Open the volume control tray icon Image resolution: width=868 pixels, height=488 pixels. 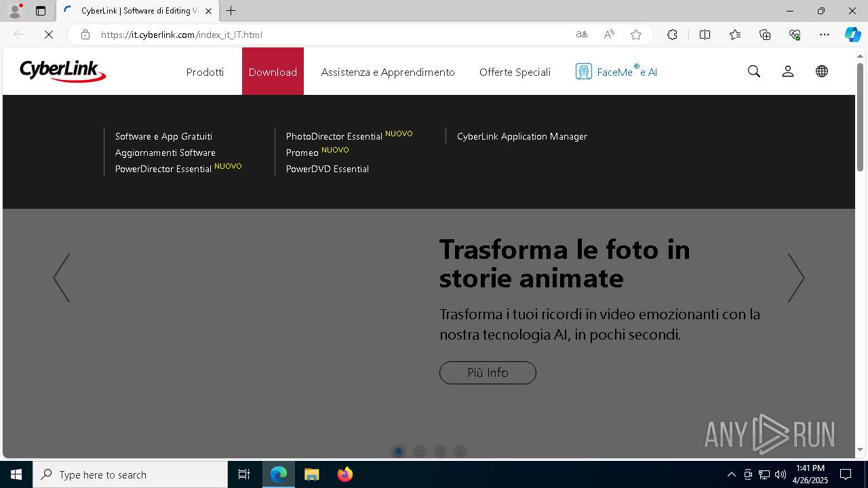click(x=781, y=474)
